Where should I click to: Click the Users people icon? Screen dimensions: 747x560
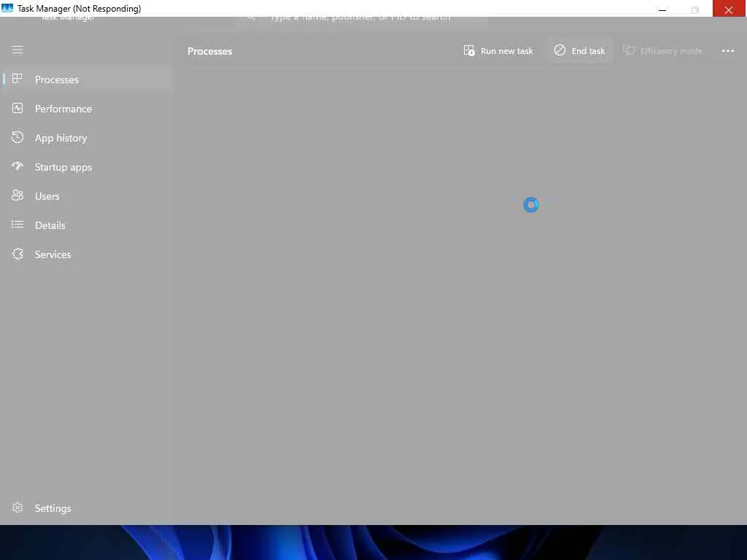point(18,195)
